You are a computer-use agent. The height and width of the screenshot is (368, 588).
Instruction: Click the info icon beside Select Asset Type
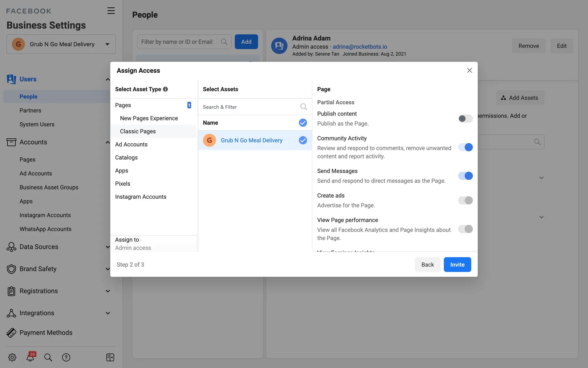tap(166, 89)
